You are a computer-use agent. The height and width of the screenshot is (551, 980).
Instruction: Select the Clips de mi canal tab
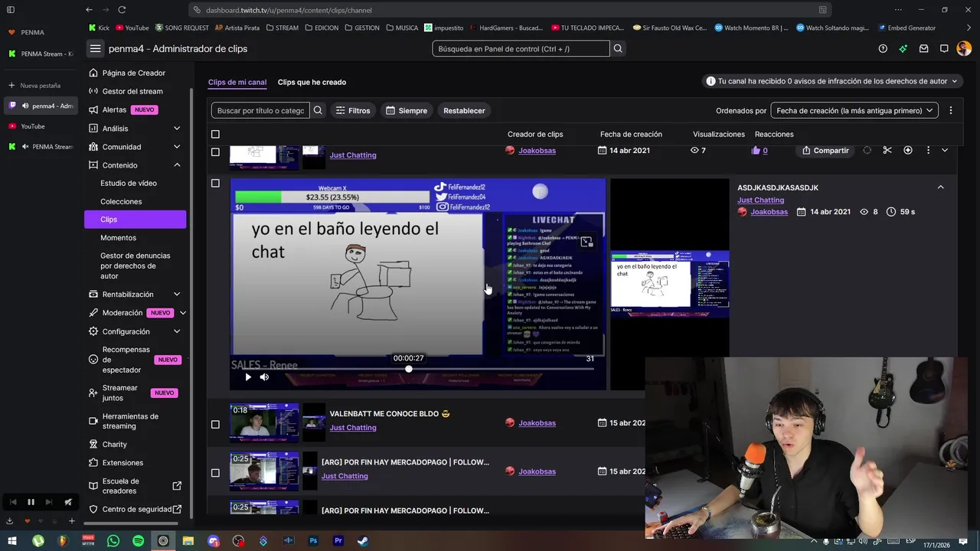point(237,82)
